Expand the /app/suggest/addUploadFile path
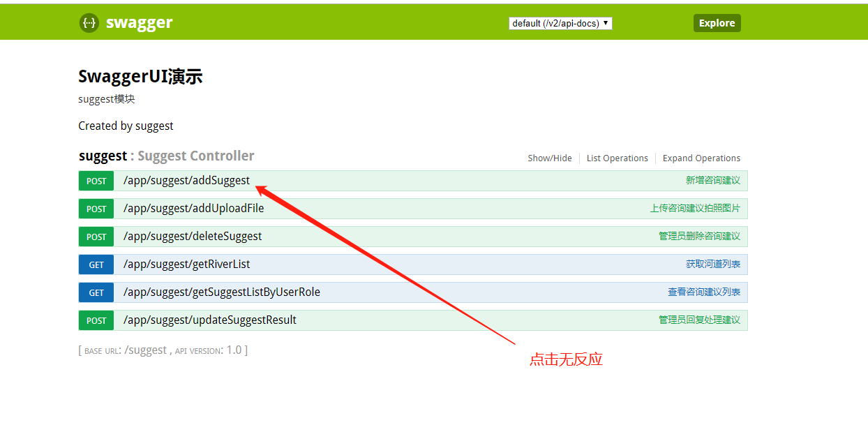868x432 pixels. point(194,208)
